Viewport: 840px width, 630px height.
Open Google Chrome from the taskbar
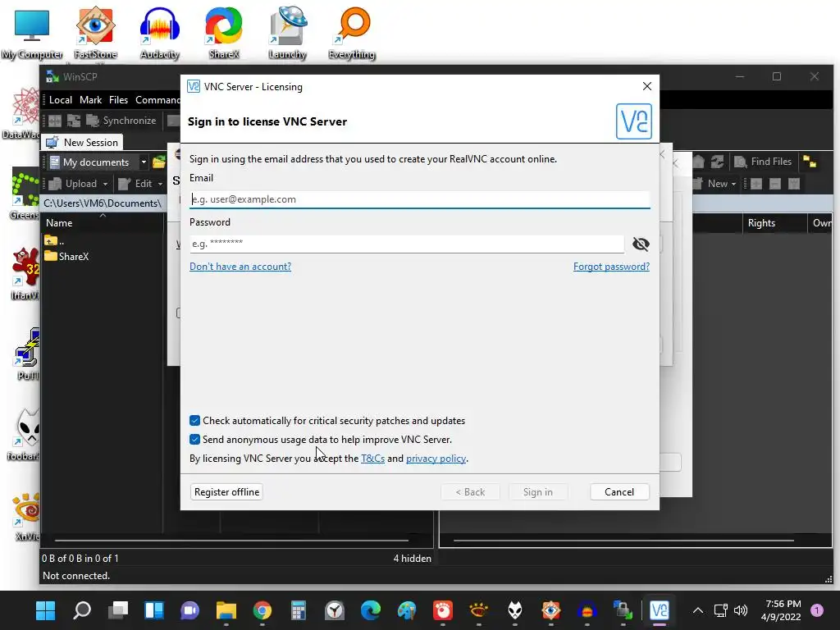tap(262, 610)
